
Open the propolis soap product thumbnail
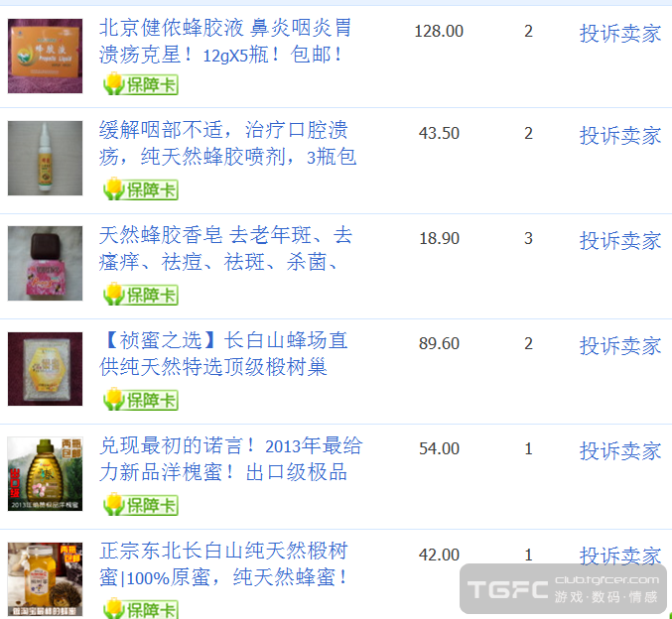[x=45, y=264]
